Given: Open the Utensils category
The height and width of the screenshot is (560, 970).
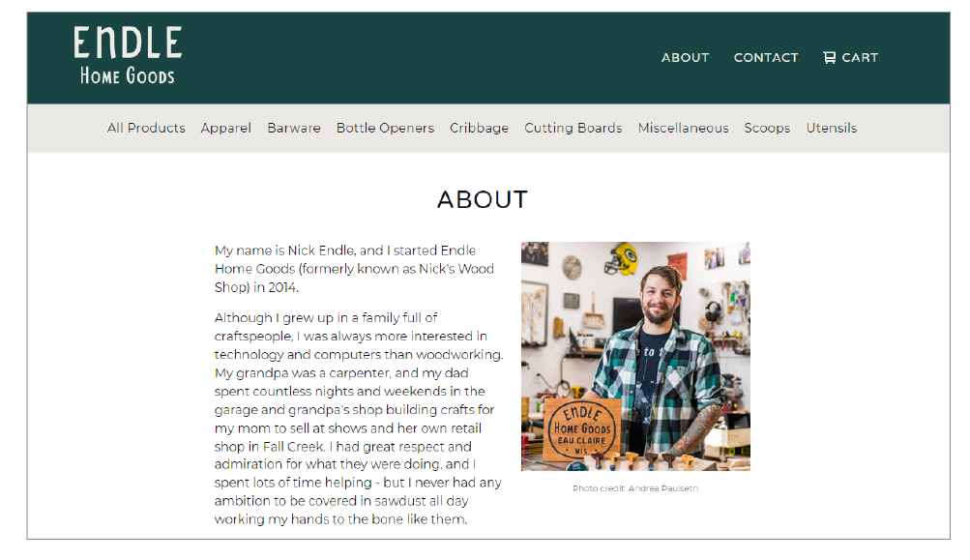Looking at the screenshot, I should point(832,128).
